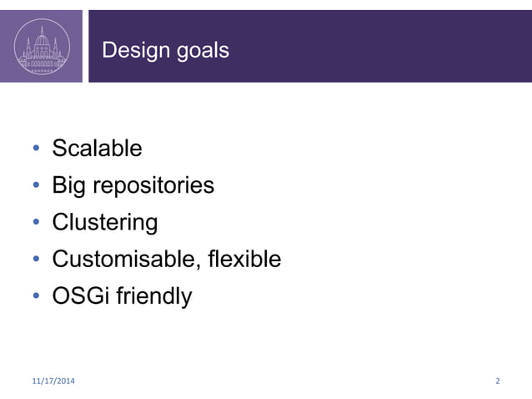Click the bullet point beside Scalable
This screenshot has width=532, height=399.
(37, 148)
